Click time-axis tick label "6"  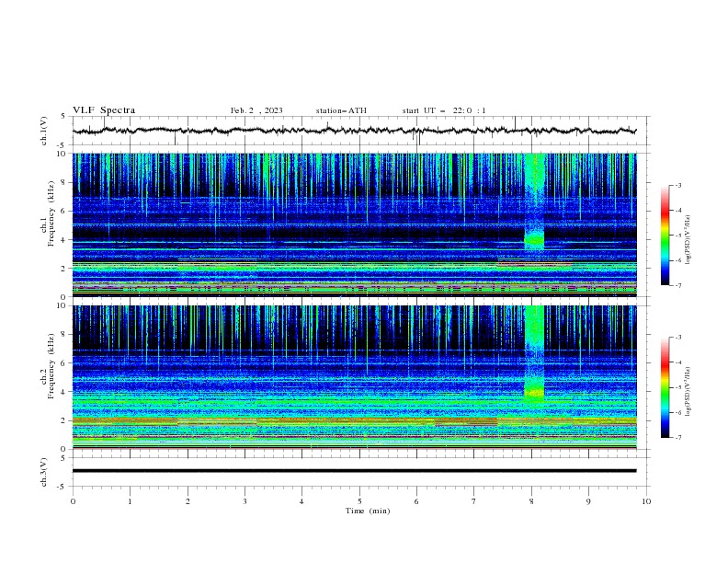pyautogui.click(x=416, y=501)
